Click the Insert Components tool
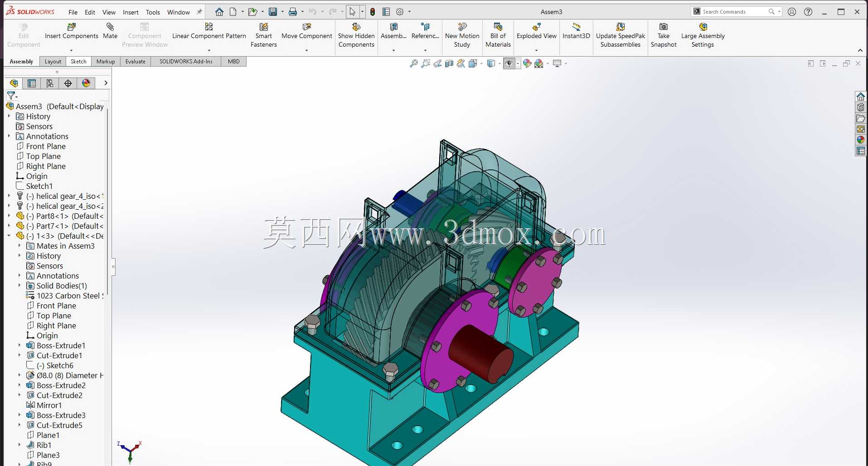Image resolution: width=868 pixels, height=466 pixels. pyautogui.click(x=71, y=31)
